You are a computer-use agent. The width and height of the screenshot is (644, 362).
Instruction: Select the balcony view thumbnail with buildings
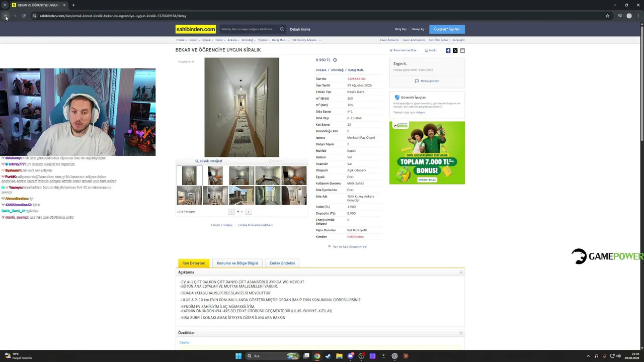[x=242, y=195]
